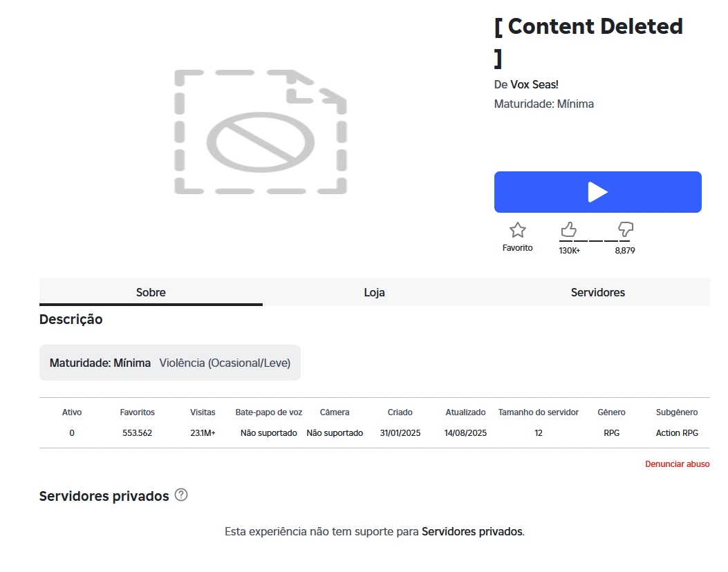This screenshot has height=572, width=728.
Task: Click the thumbs down dislike icon
Action: pos(625,229)
